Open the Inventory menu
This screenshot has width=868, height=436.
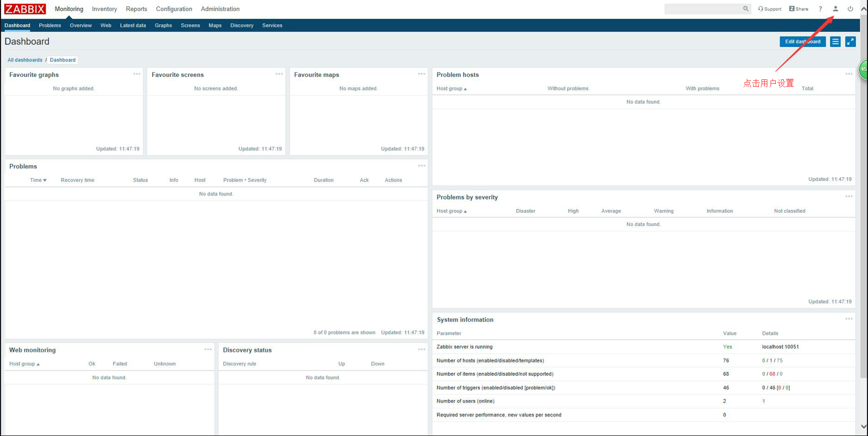[x=104, y=9]
